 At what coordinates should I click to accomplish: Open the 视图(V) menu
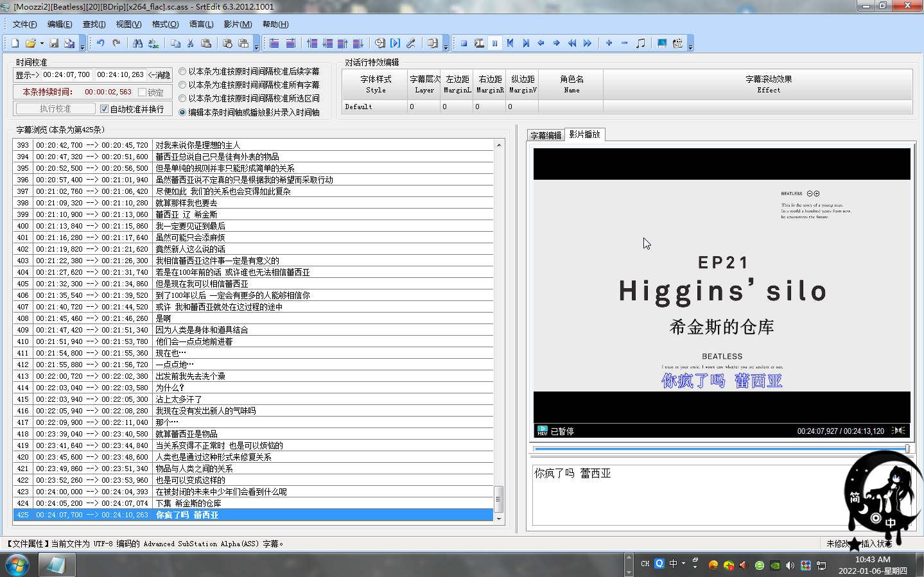pyautogui.click(x=128, y=24)
